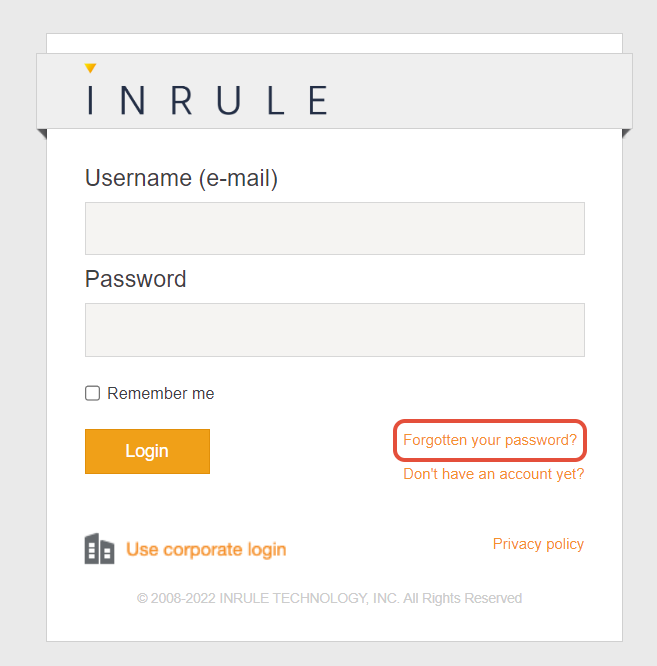Click the letter E in the INRULE logo

318,100
